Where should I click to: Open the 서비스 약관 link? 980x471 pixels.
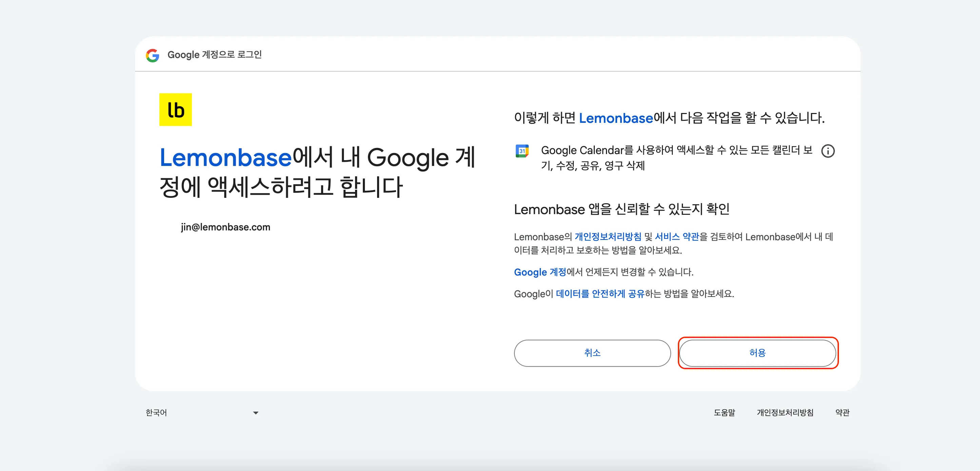tap(677, 237)
